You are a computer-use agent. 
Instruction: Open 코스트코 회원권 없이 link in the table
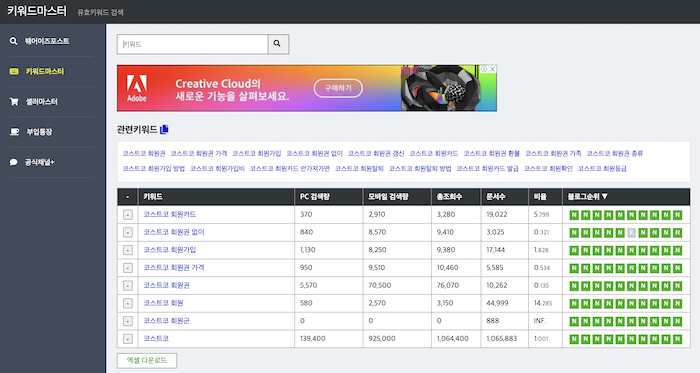[174, 232]
